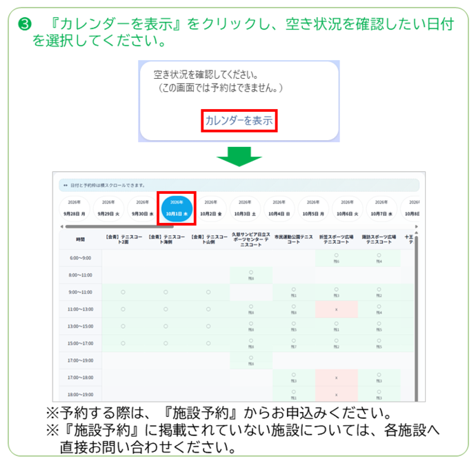476x463 pixels.
Task: Select the 10月2日 金 date bubble
Action: coord(210,208)
